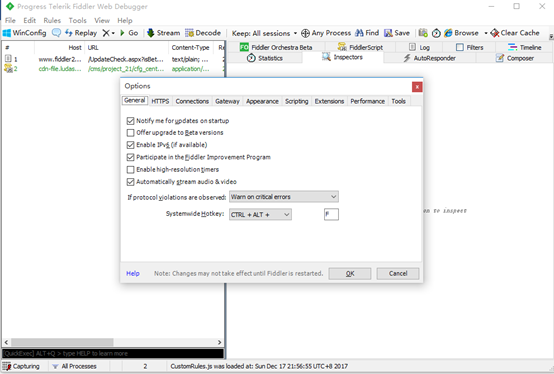Close the Options dialog with red X
The height and width of the screenshot is (374, 554).
pyautogui.click(x=417, y=87)
